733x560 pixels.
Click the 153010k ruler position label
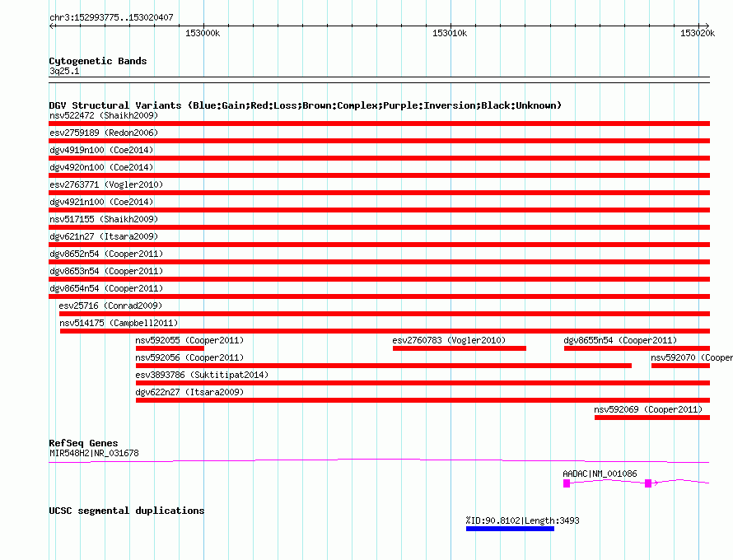(x=450, y=33)
